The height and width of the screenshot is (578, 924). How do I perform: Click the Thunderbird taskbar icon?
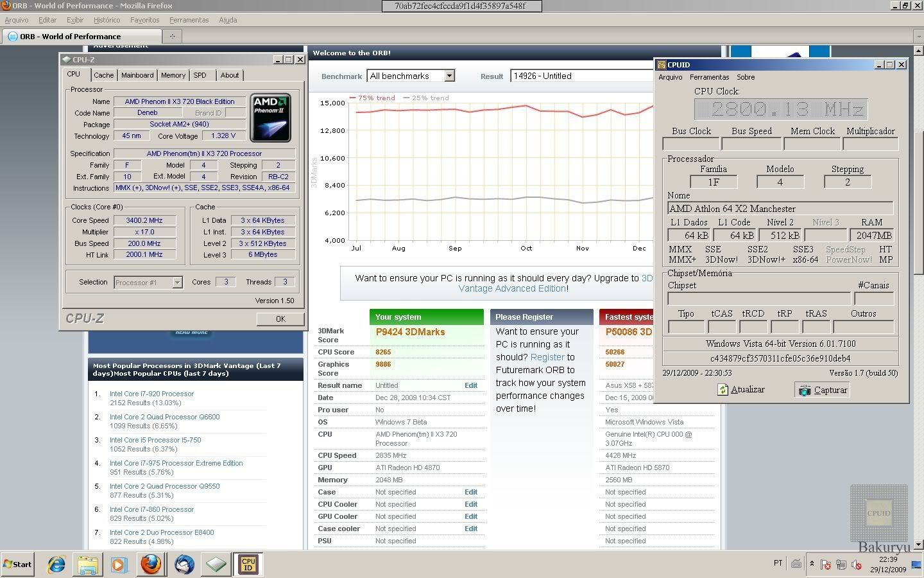click(184, 565)
